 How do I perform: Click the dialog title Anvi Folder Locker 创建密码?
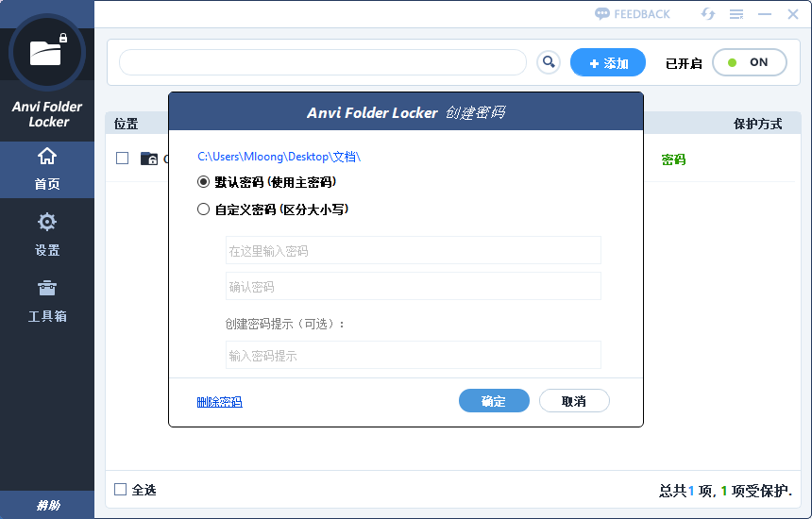(x=406, y=112)
